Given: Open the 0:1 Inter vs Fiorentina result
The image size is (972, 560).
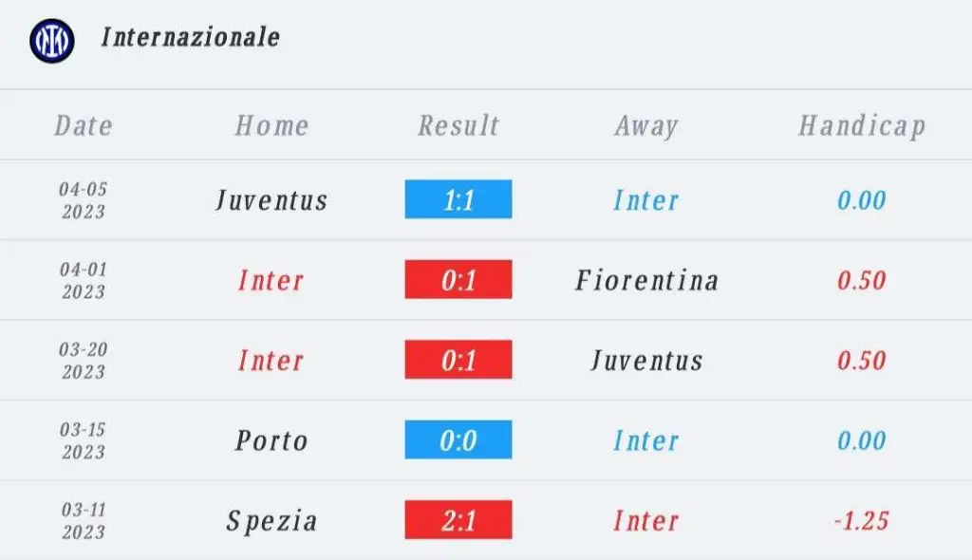Looking at the screenshot, I should click(458, 279).
